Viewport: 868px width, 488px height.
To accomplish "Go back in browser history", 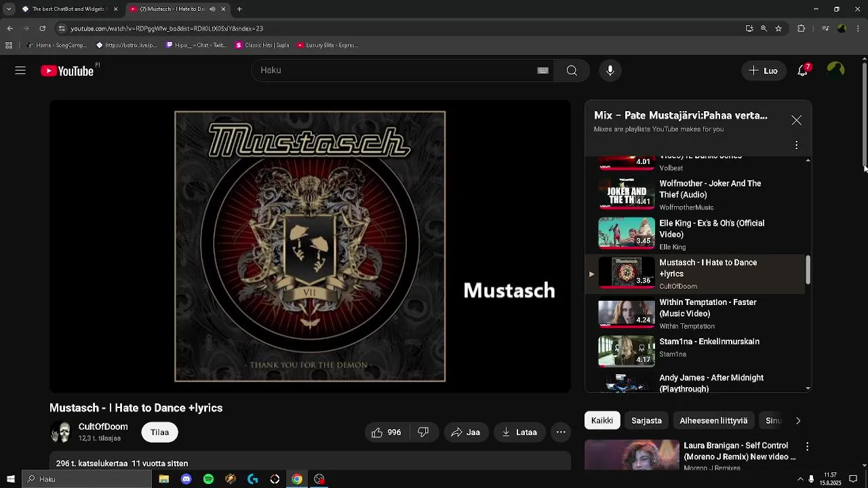I will (9, 28).
